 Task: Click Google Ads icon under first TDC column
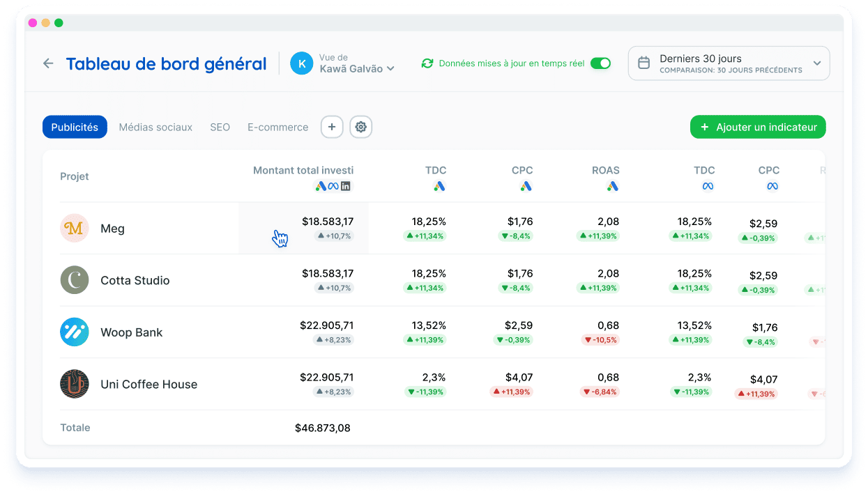(439, 186)
